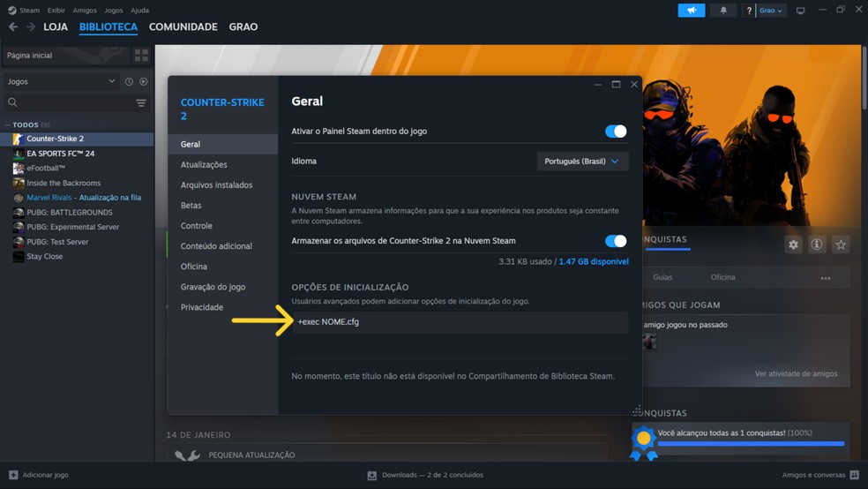Click the game settings gear icon
This screenshot has height=489, width=868.
click(793, 244)
